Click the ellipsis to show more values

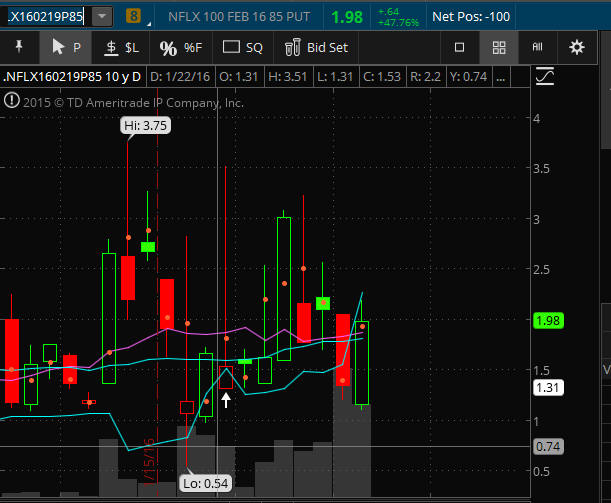pyautogui.click(x=501, y=77)
